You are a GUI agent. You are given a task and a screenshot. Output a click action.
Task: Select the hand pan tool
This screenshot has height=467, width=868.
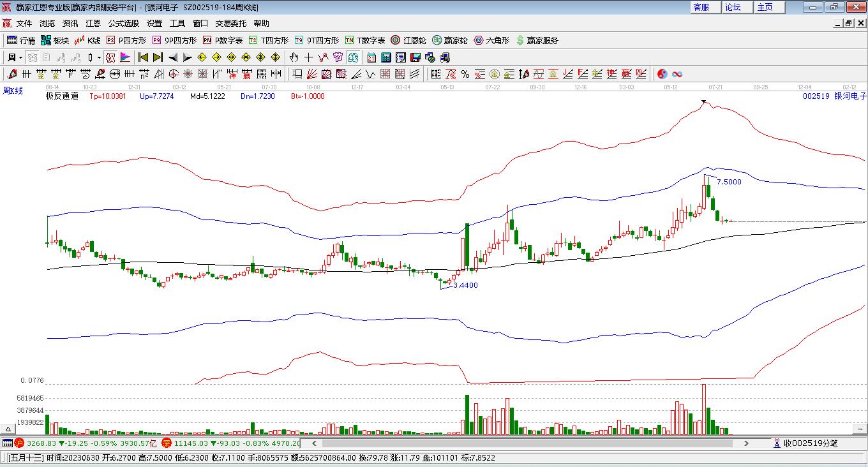(x=294, y=57)
